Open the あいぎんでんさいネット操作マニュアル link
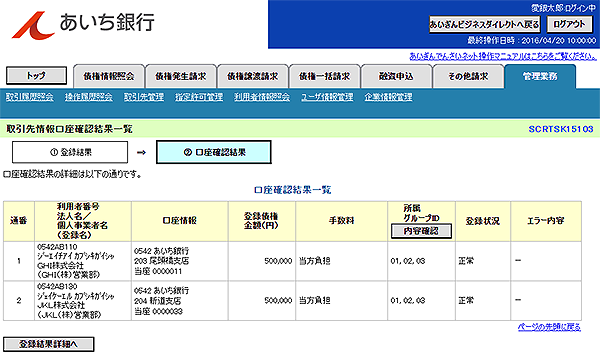 (503, 57)
